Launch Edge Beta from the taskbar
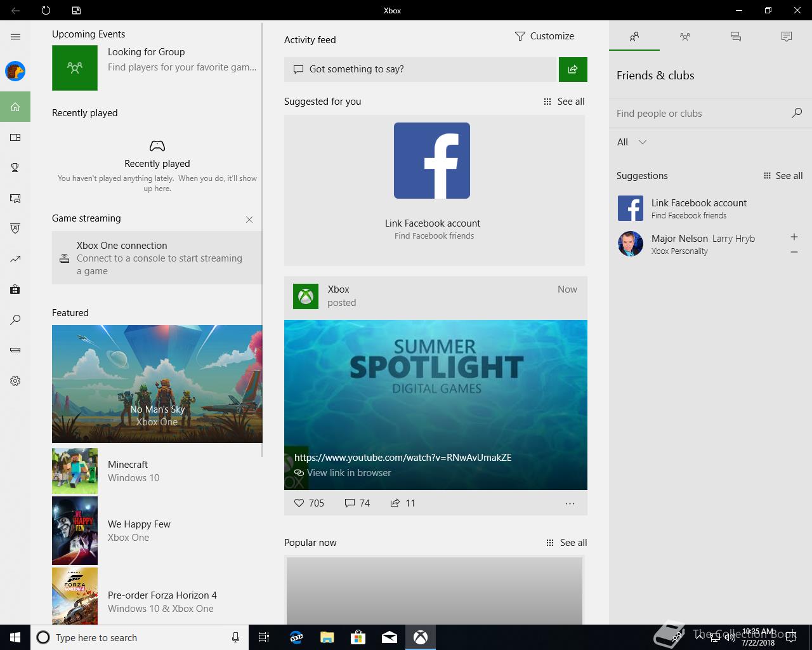Viewport: 812px width, 650px height. point(296,637)
